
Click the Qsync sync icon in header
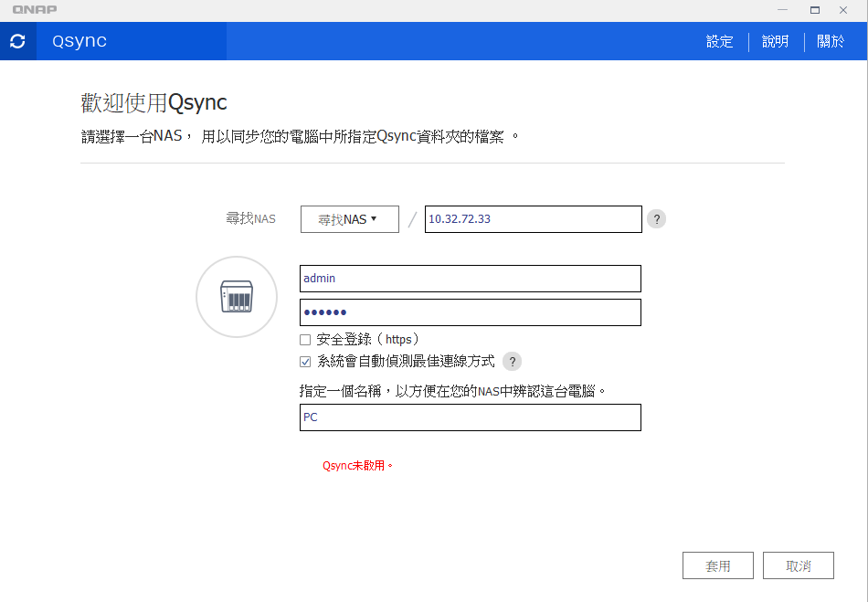[x=17, y=41]
